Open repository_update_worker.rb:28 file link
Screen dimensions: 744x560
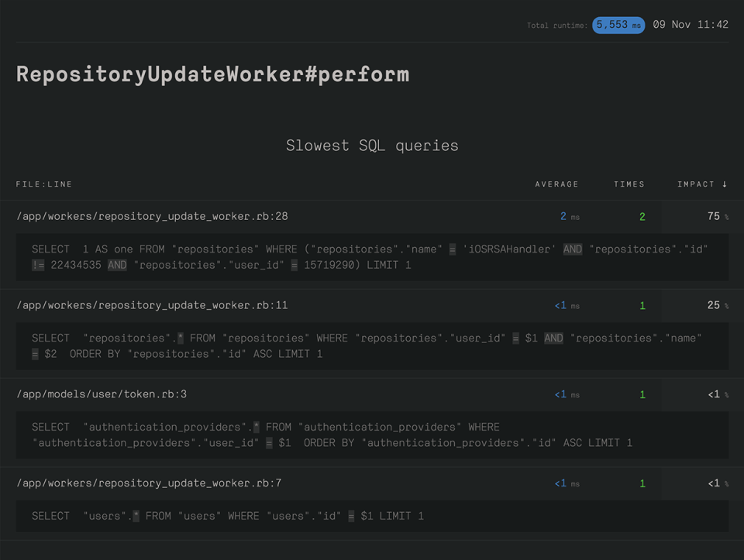tap(152, 217)
